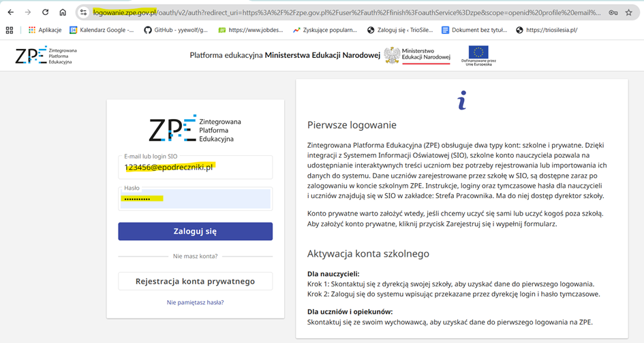Follow the Nie pamiętasz hasła? link
This screenshot has width=644, height=343.
[195, 302]
